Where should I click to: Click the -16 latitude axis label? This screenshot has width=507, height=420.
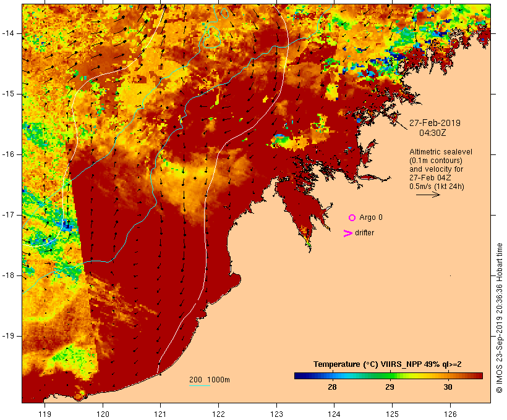[x=8, y=154]
